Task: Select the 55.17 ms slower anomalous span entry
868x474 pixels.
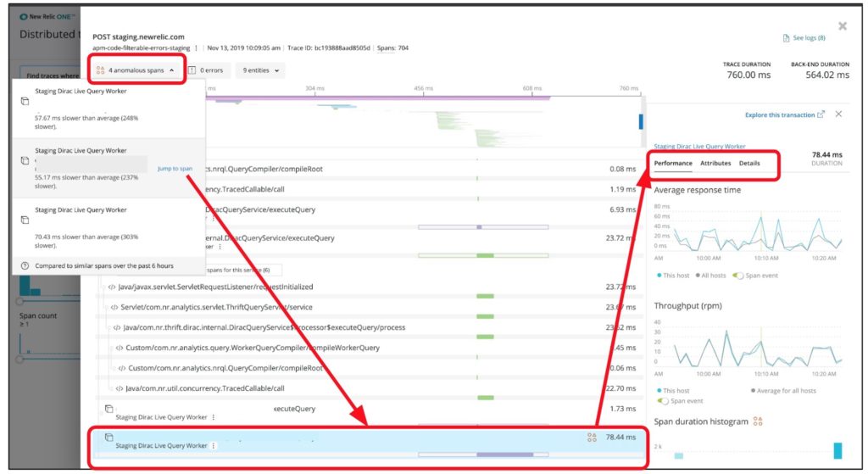Action: (109, 168)
